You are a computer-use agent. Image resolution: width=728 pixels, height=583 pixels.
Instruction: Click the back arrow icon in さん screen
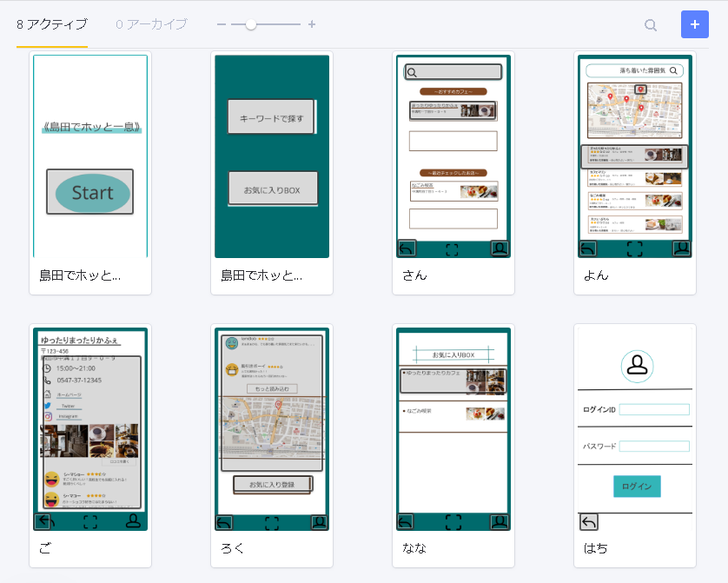click(x=407, y=248)
